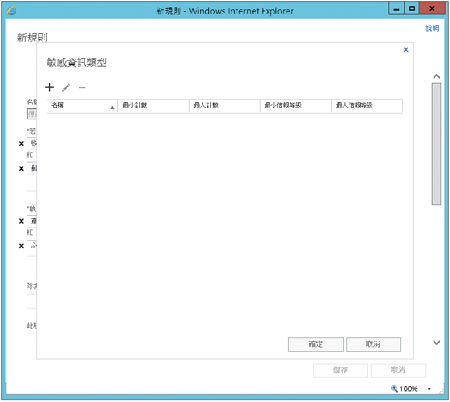Screen dimensions: 450x402
Task: Close the 敏感資訊類型 dialog with its blue x
Action: [406, 50]
